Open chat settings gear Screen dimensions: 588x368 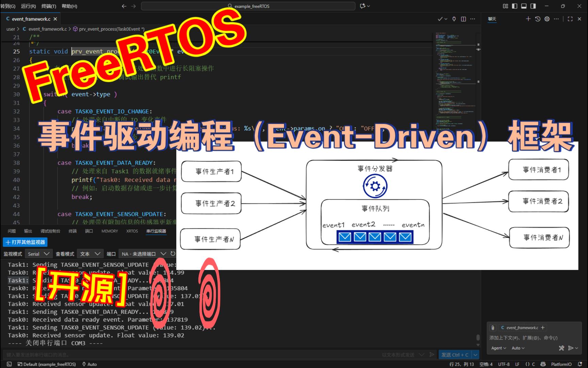[x=547, y=19]
